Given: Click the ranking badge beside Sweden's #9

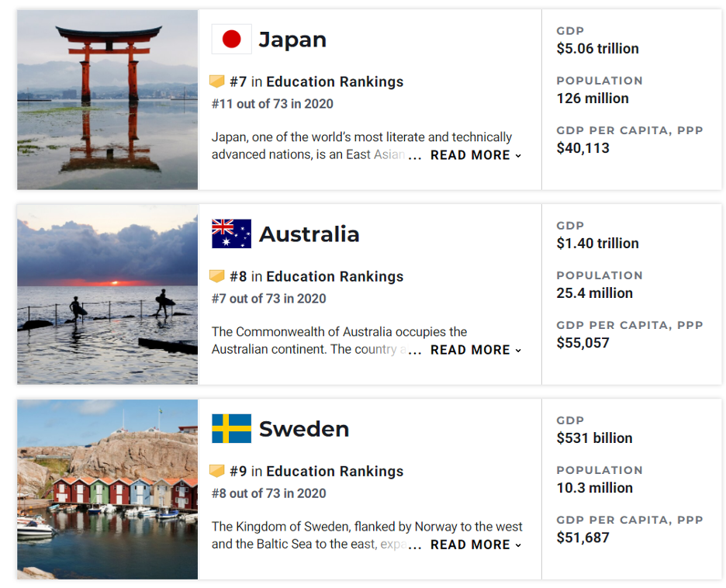Looking at the screenshot, I should (x=216, y=471).
